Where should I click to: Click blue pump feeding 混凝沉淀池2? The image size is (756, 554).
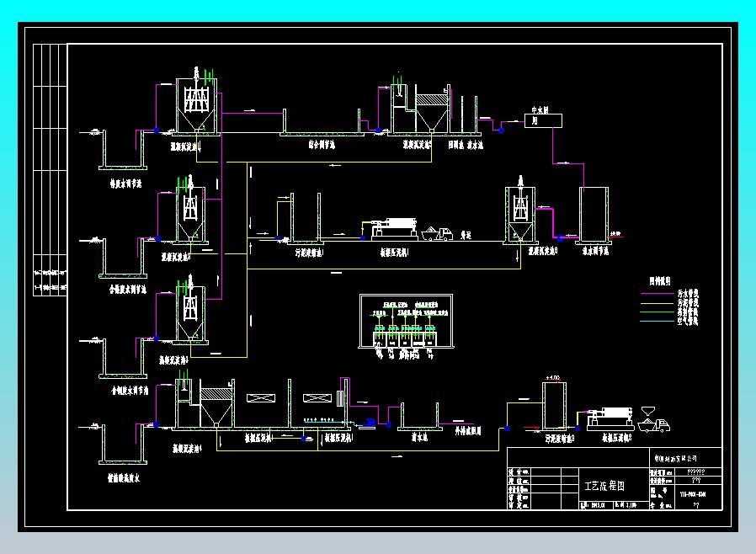coord(157,238)
